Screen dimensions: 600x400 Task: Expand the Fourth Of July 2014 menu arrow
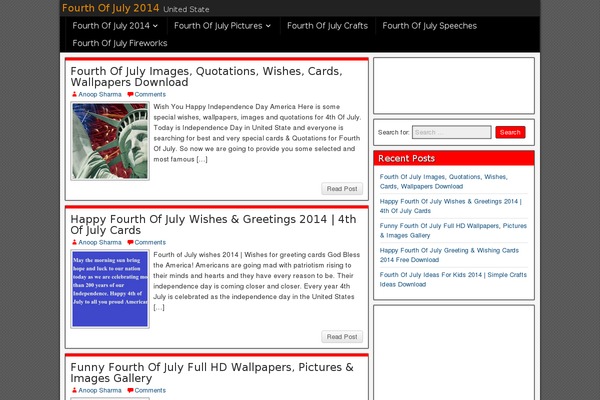tap(155, 26)
